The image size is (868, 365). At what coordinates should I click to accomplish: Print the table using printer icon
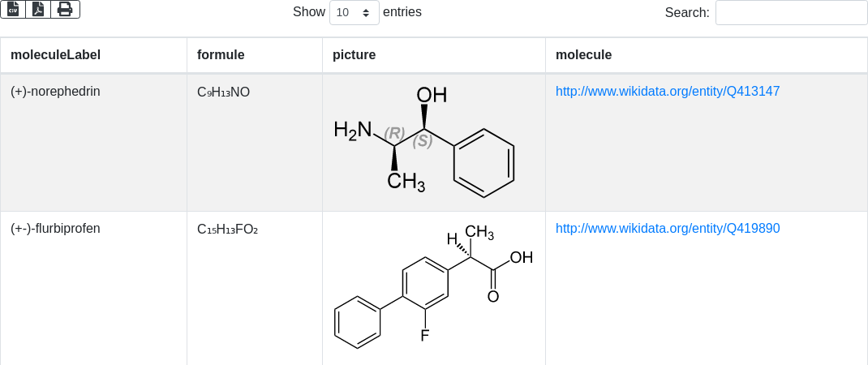[65, 9]
